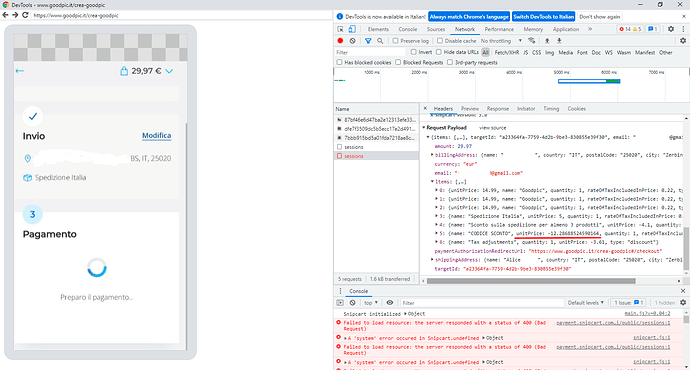
Task: Open console drawer three-dot menu
Action: point(340,291)
